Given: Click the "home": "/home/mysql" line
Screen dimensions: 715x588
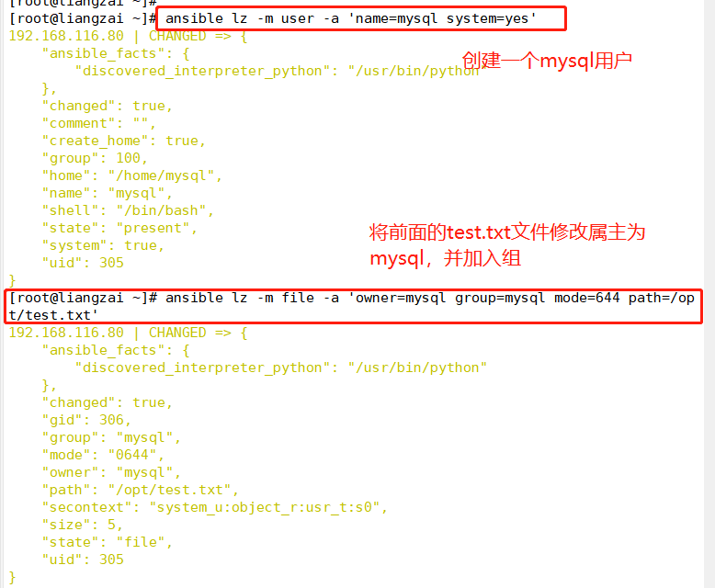Looking at the screenshot, I should (131, 176).
